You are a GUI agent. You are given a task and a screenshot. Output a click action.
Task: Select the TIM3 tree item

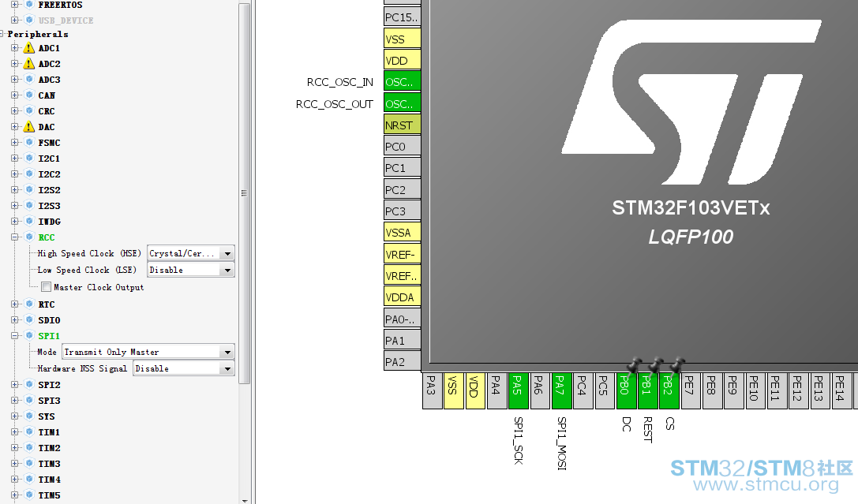pyautogui.click(x=49, y=464)
